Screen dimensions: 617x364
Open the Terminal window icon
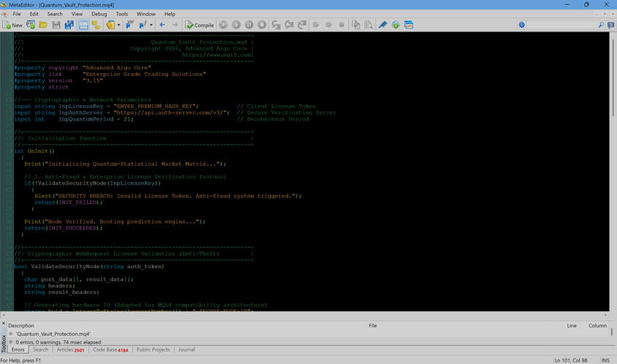coord(408,25)
